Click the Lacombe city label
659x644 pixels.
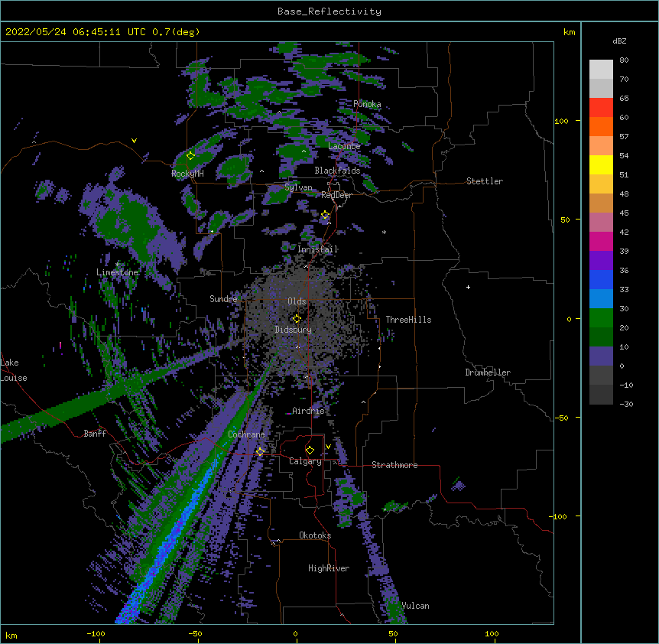tap(344, 146)
